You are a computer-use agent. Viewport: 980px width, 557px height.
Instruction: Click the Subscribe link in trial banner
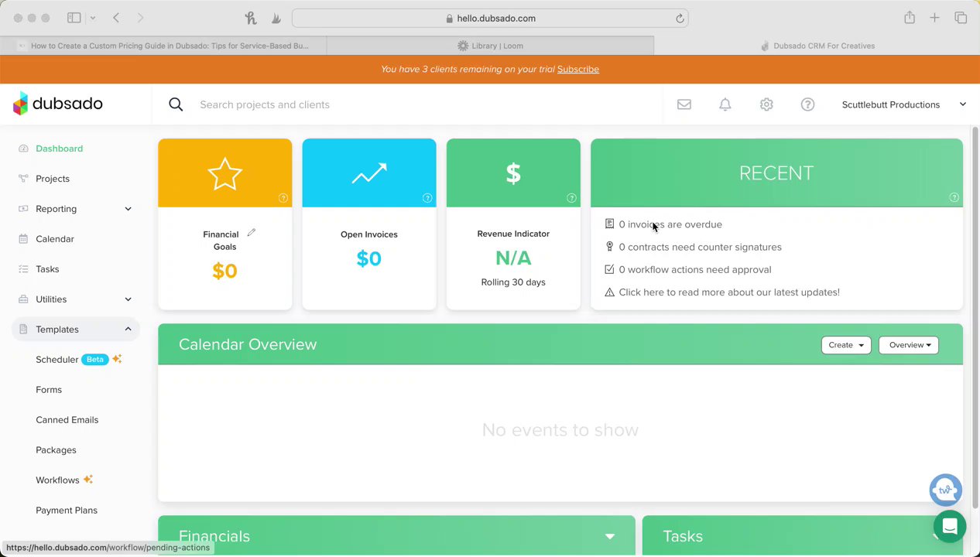578,69
